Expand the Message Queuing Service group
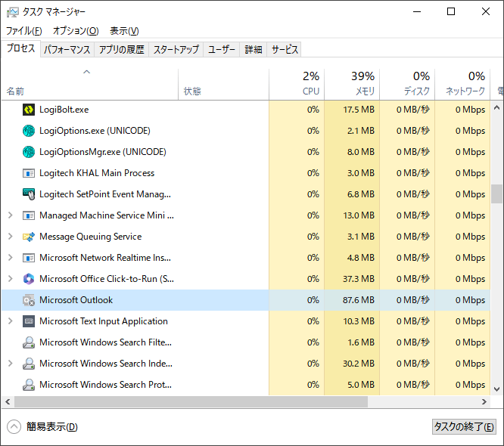The image size is (504, 446). [x=10, y=237]
